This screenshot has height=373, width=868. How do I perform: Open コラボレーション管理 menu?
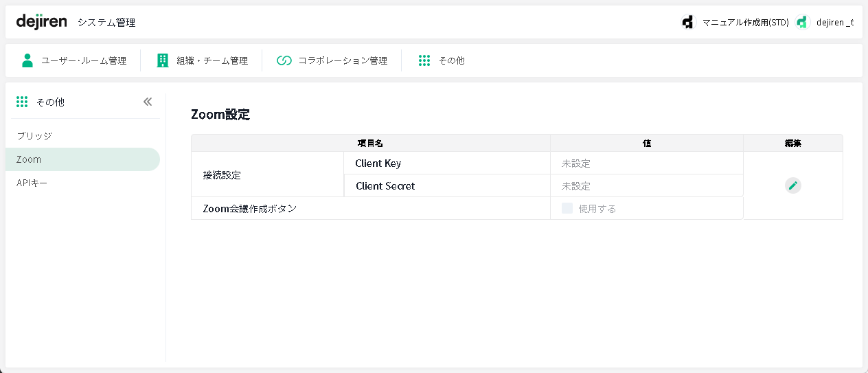343,60
